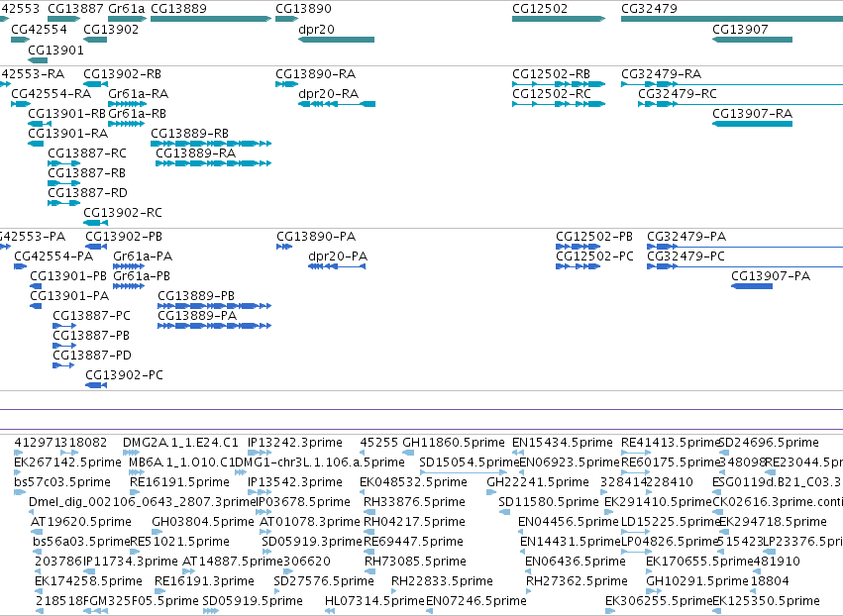Select the CG13887 gene label

click(75, 9)
